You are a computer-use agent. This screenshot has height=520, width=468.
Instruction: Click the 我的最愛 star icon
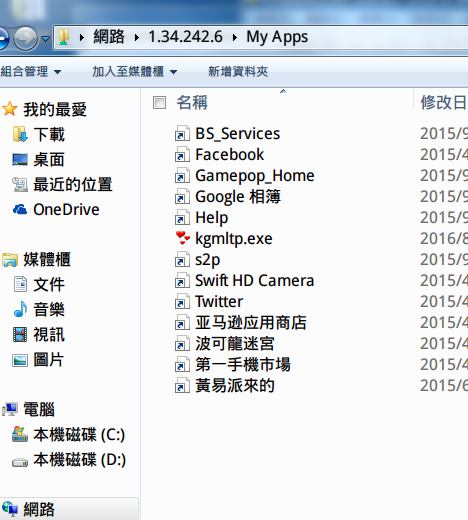pyautogui.click(x=10, y=109)
